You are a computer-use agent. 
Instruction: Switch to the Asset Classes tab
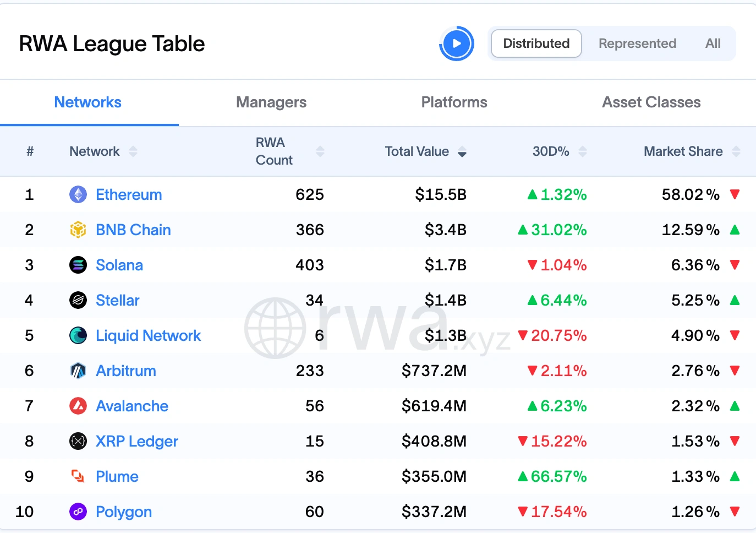tap(651, 102)
